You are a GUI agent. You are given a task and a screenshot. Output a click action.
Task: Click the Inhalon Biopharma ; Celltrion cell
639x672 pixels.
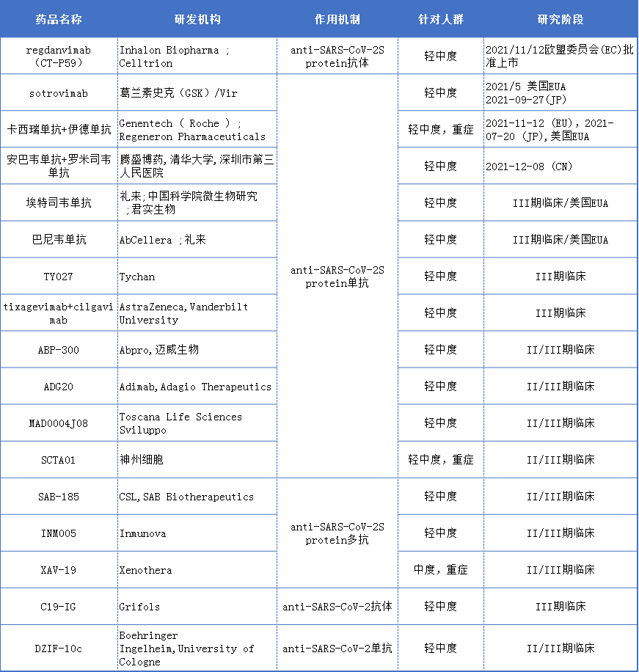coord(197,56)
